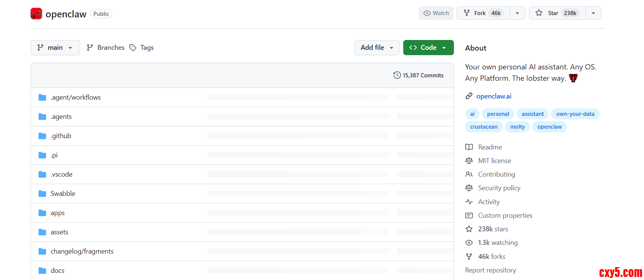Click the openclaw lobster logo avatar

click(x=36, y=14)
